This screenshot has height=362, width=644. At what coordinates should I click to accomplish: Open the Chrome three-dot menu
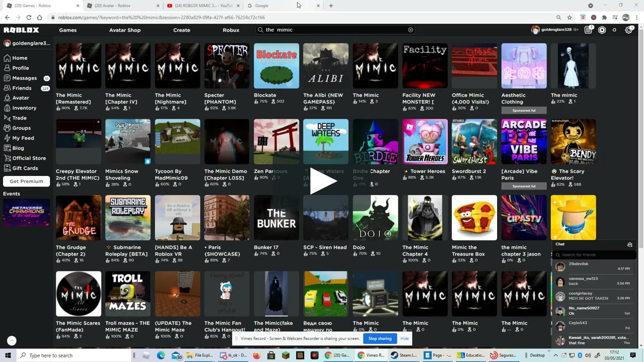pyautogui.click(x=636, y=17)
